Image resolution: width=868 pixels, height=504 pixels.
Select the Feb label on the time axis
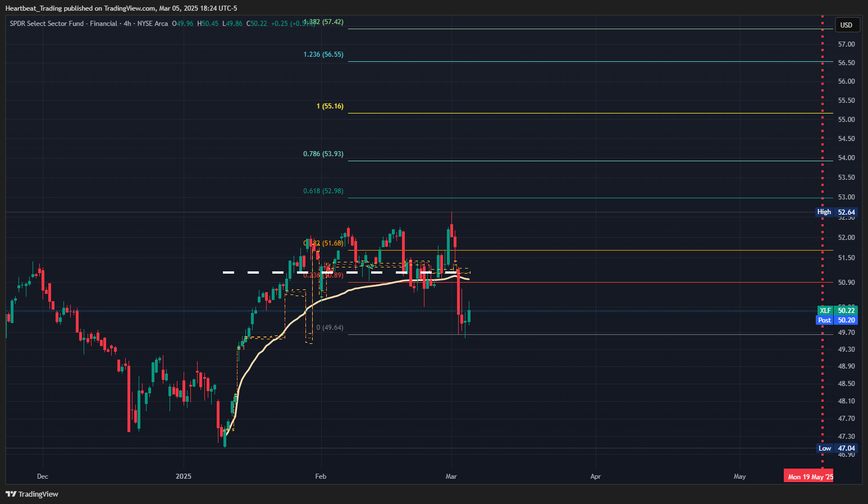click(321, 476)
